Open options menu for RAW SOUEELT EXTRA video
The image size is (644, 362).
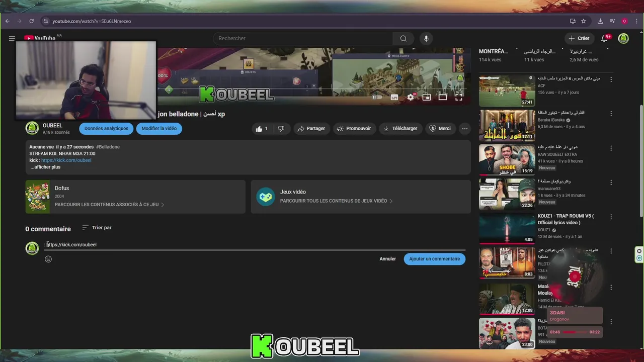[x=611, y=148]
